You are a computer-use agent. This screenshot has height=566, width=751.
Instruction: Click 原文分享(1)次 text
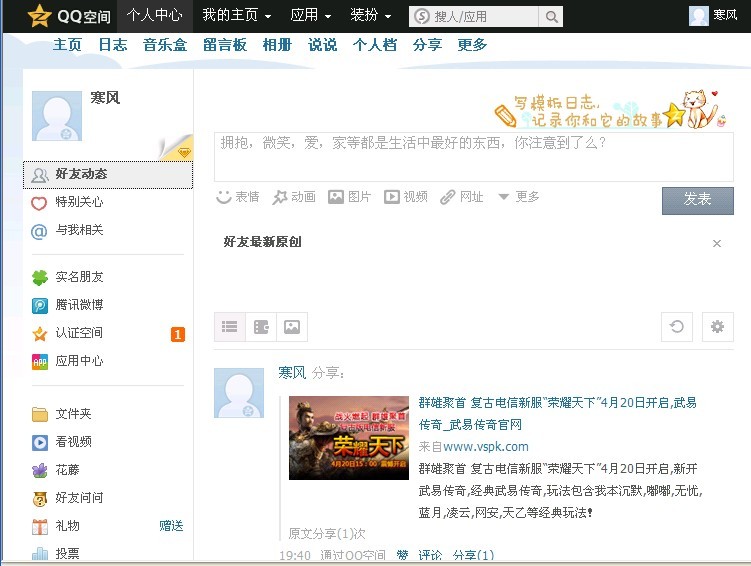coord(327,533)
